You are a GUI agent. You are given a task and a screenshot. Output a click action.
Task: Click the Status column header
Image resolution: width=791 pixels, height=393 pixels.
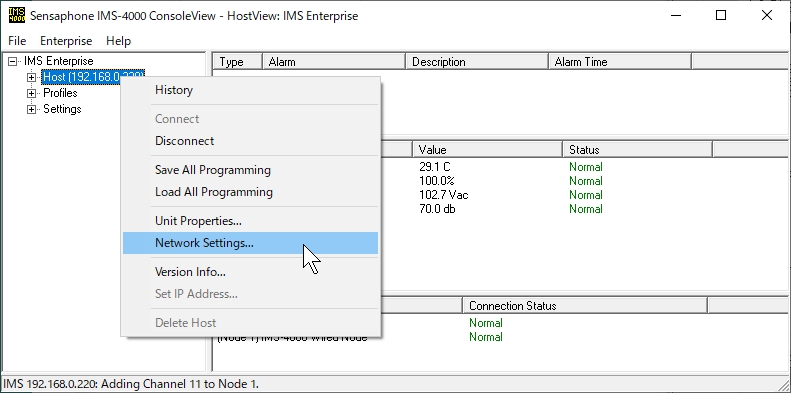[x=638, y=150]
